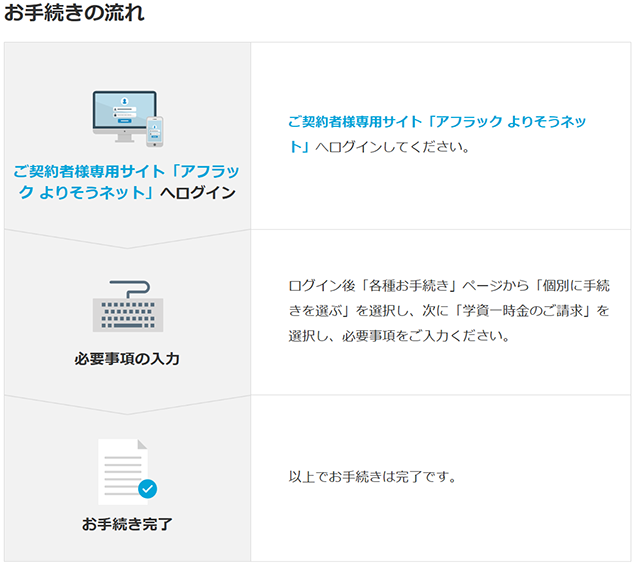The image size is (634, 564).
Task: Click the down chevron divider below login step
Action: (x=127, y=240)
